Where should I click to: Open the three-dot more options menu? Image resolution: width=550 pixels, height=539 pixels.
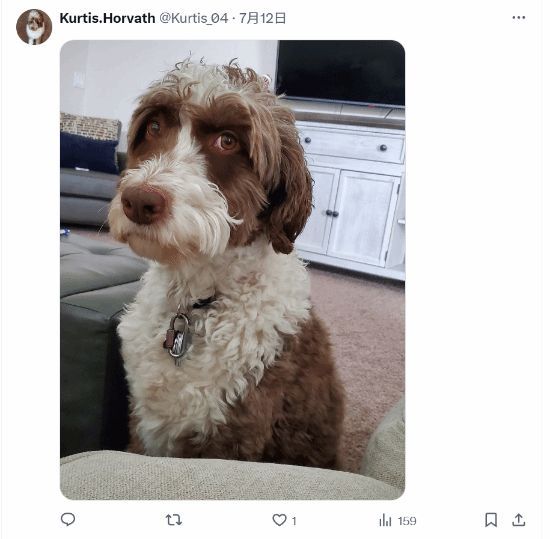coord(518,18)
